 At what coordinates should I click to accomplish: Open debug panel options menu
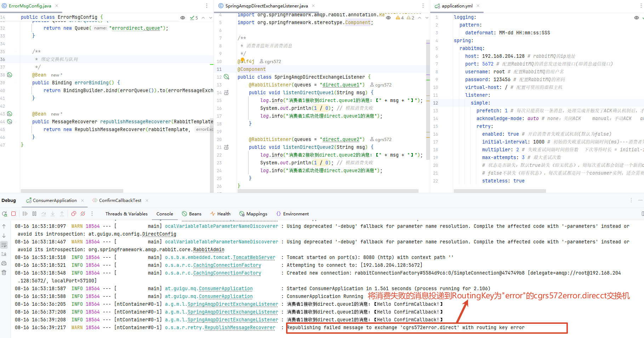pos(631,200)
